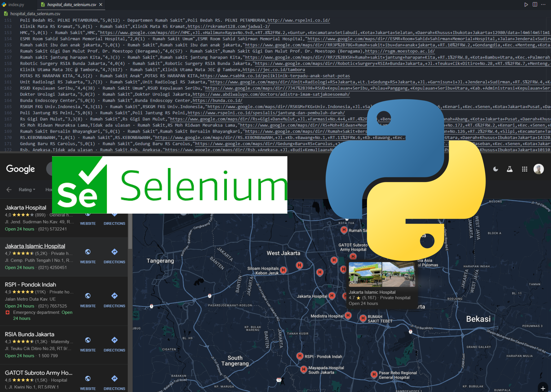Switch to the index.py tab
Viewport: 551px width, 392px height.
[x=13, y=5]
